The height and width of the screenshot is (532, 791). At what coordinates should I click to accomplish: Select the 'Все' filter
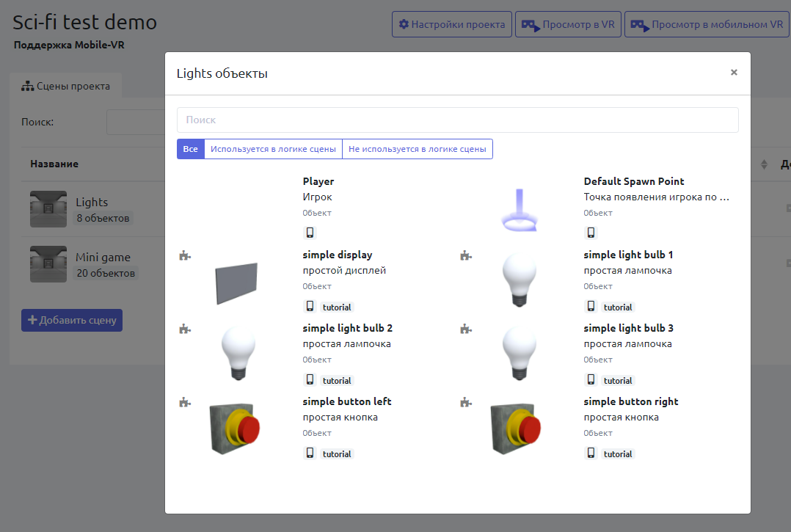point(190,149)
